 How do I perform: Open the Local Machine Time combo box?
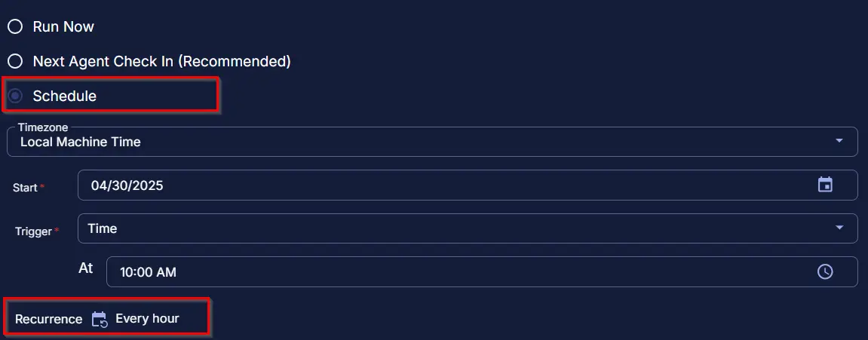pyautogui.click(x=432, y=142)
